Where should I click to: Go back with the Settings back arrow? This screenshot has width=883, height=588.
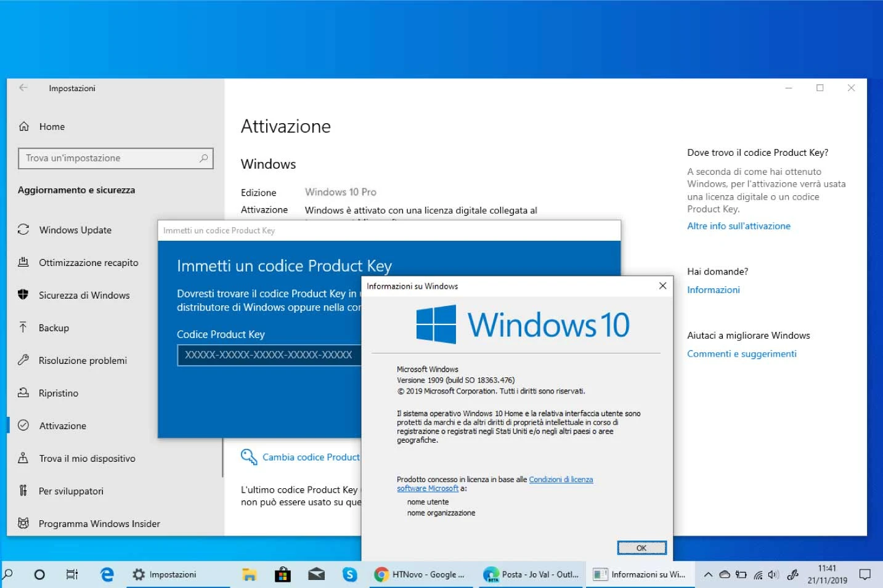(x=23, y=88)
